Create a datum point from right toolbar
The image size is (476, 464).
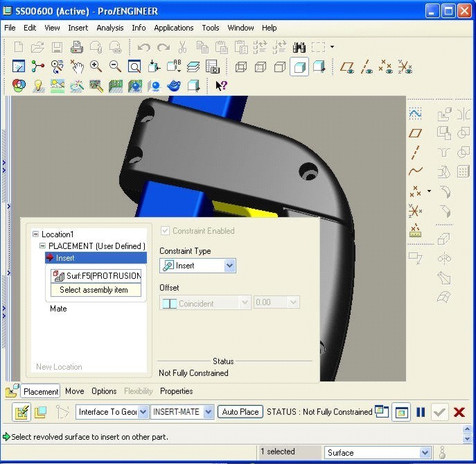(x=415, y=191)
